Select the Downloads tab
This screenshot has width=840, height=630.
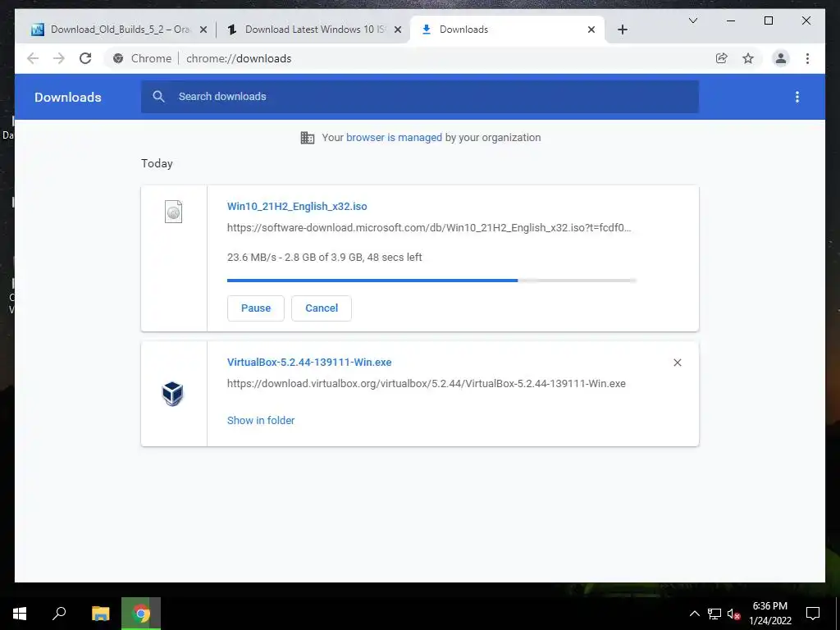(506, 30)
